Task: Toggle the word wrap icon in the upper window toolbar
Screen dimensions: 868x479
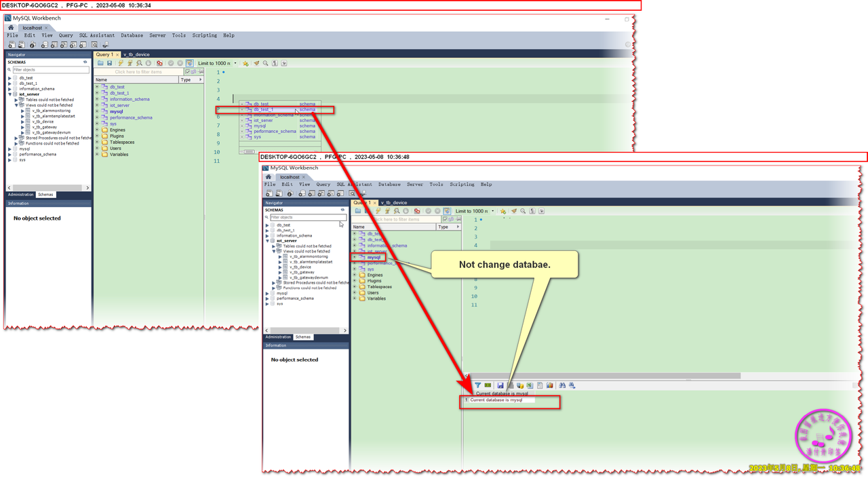Action: pos(284,63)
